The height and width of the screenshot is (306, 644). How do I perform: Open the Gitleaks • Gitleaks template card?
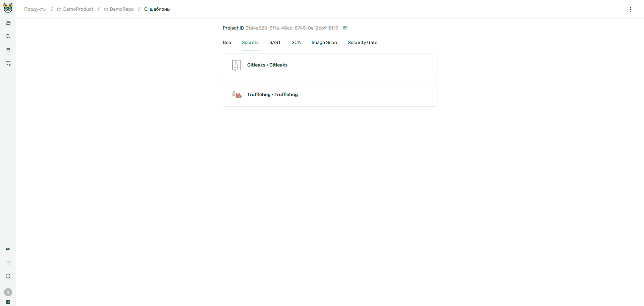(330, 65)
